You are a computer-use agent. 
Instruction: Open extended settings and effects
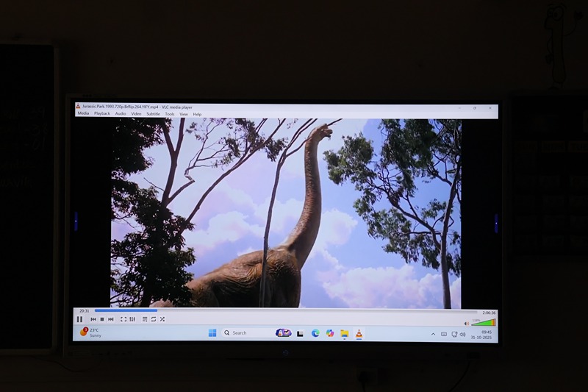click(x=132, y=319)
